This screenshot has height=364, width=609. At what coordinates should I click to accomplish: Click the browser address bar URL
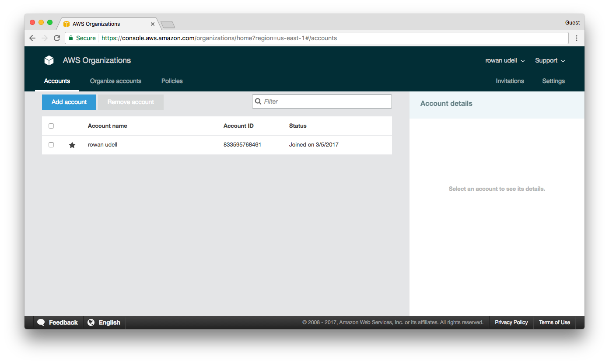point(219,38)
